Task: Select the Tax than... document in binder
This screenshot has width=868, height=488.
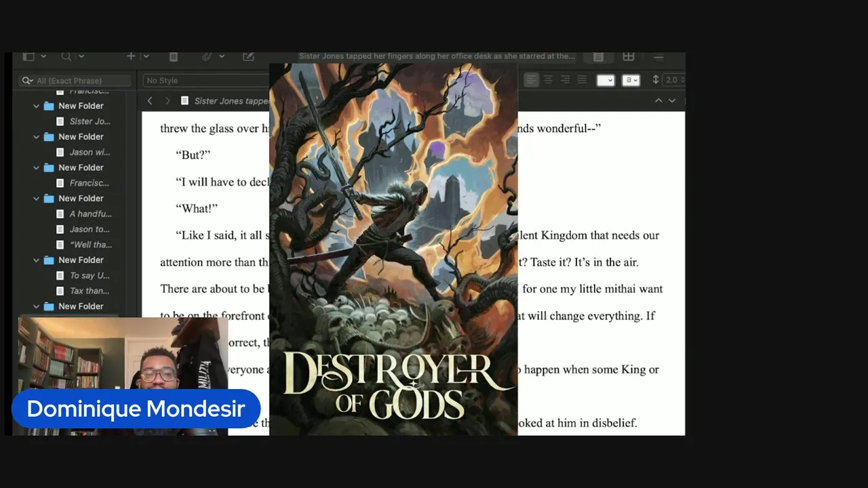Action: pyautogui.click(x=90, y=291)
